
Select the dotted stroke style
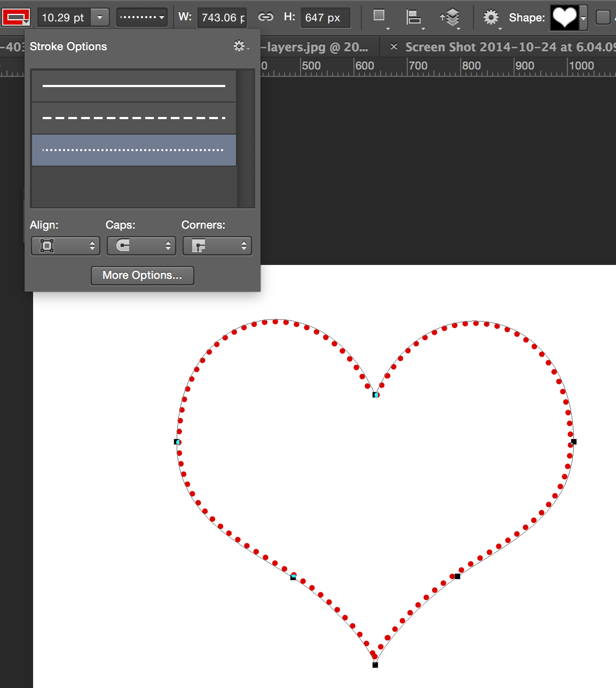point(133,150)
